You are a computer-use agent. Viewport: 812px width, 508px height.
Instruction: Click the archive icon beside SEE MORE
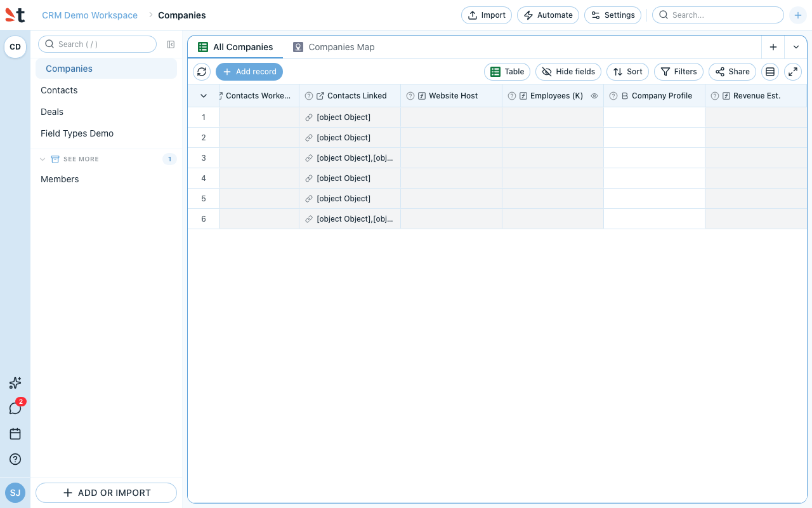55,159
